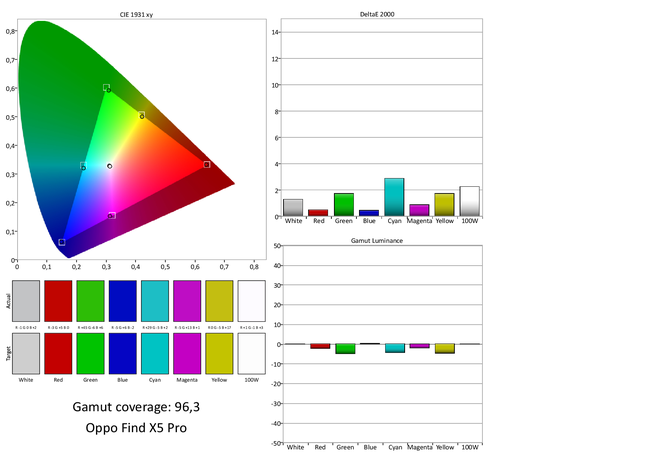
Task: Click the '0,8' tick on CIE x-axis
Action: pos(254,267)
